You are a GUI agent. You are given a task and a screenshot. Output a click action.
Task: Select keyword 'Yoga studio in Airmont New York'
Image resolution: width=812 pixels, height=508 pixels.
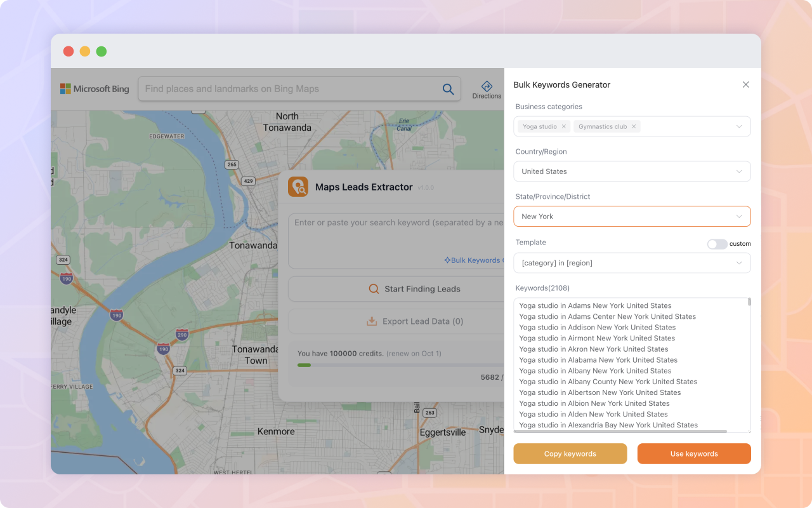tap(597, 338)
